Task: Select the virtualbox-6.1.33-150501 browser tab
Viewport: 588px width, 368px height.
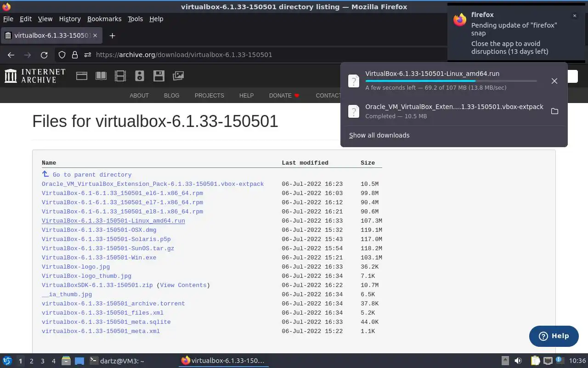Action: tap(51, 35)
